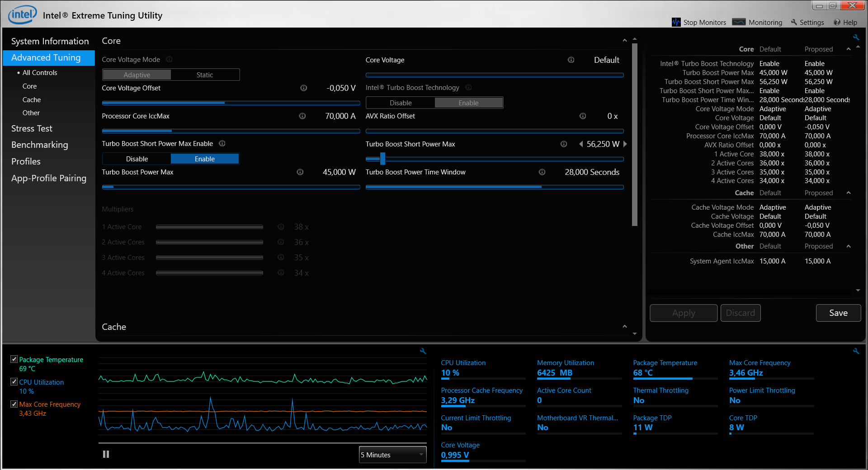Click info icon beside Turbo Boost Short Power Max value
868x470 pixels.
(564, 144)
